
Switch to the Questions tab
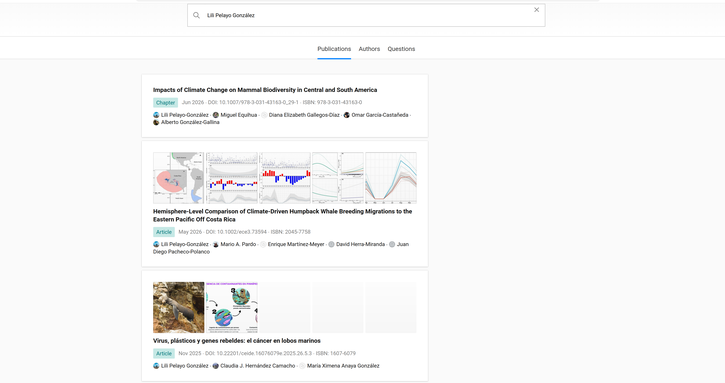[401, 49]
